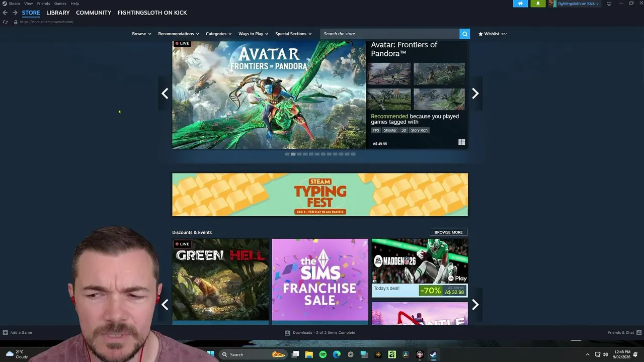This screenshot has width=644, height=362.
Task: Click the Steam taskbar icon
Action: (x=433, y=354)
